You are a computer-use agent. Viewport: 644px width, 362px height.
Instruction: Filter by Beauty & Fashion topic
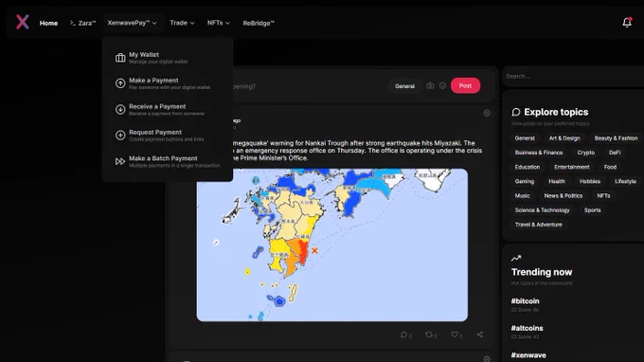coord(617,138)
